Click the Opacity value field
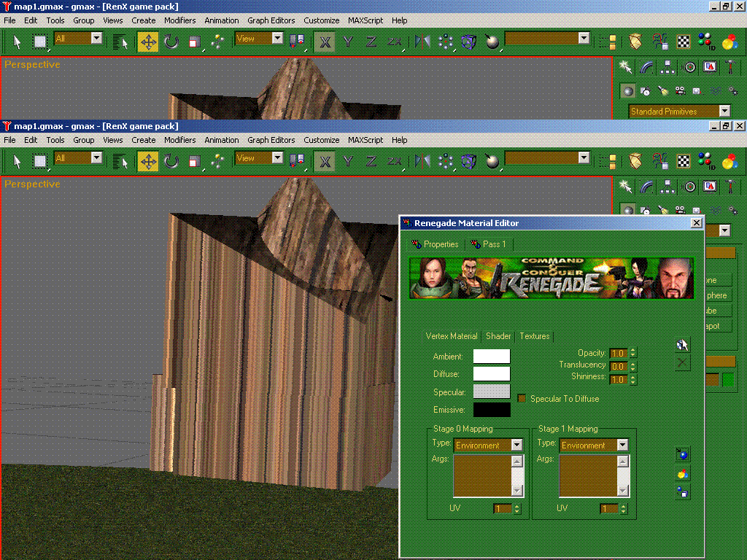 tap(617, 354)
